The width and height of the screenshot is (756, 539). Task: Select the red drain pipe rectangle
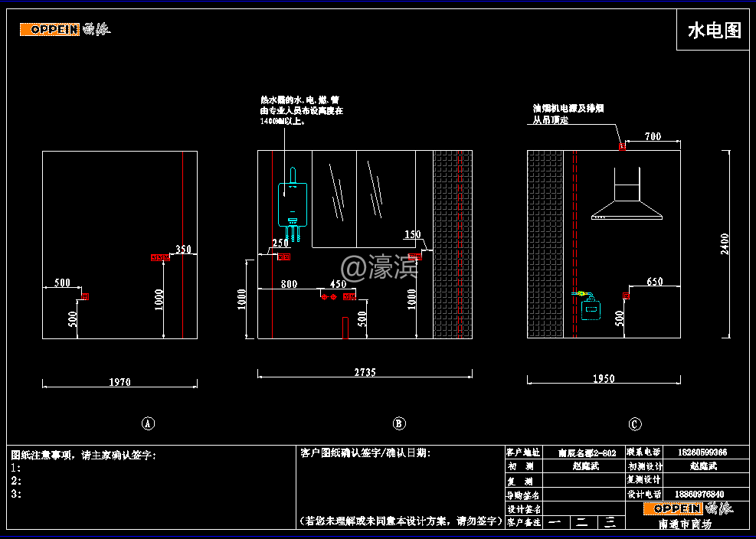[345, 327]
